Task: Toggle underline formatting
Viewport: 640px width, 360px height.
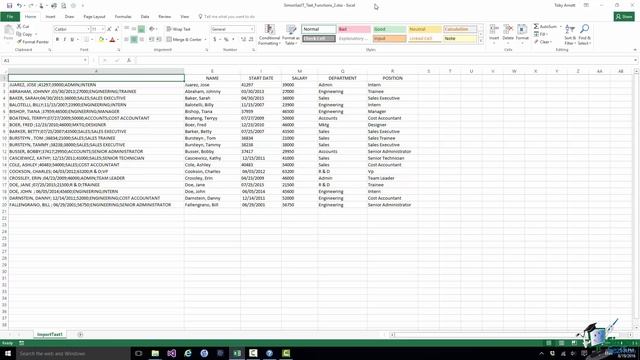Action: point(72,40)
